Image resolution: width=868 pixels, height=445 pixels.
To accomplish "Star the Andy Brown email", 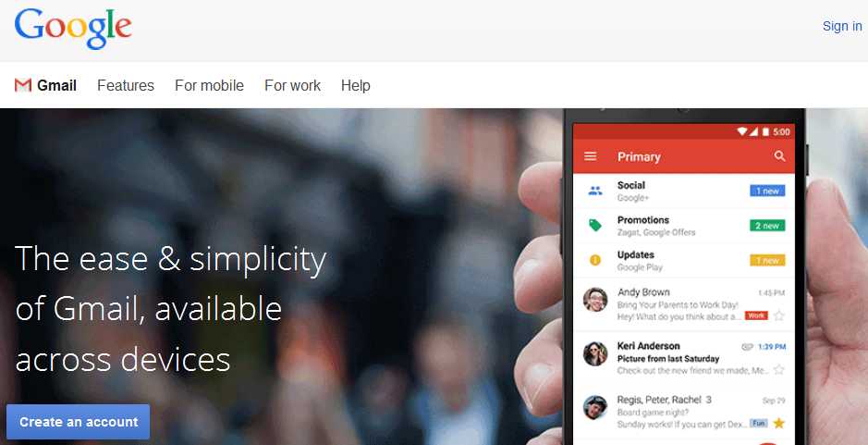I will 779,316.
